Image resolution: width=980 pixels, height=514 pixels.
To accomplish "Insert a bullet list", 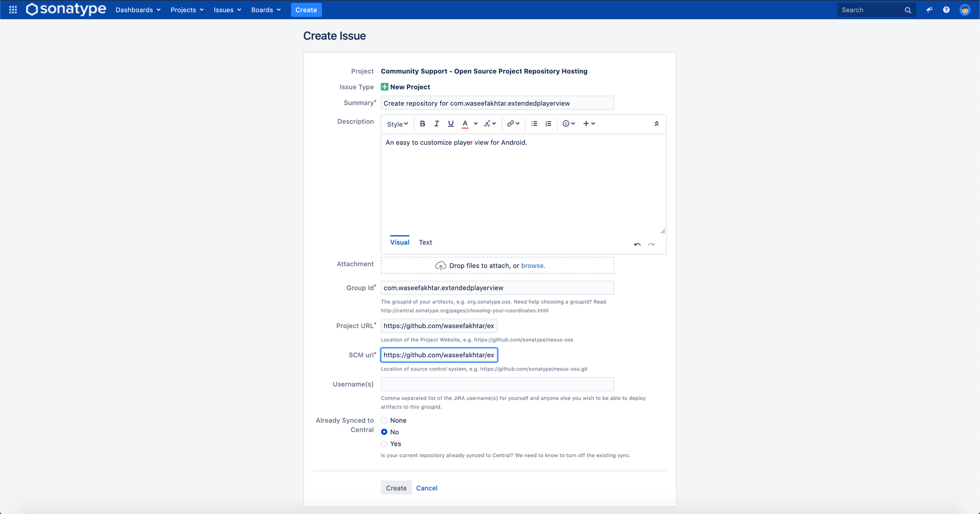I will pyautogui.click(x=534, y=124).
